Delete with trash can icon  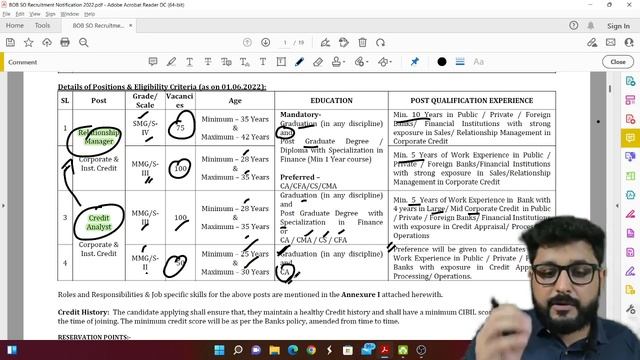coord(362,42)
